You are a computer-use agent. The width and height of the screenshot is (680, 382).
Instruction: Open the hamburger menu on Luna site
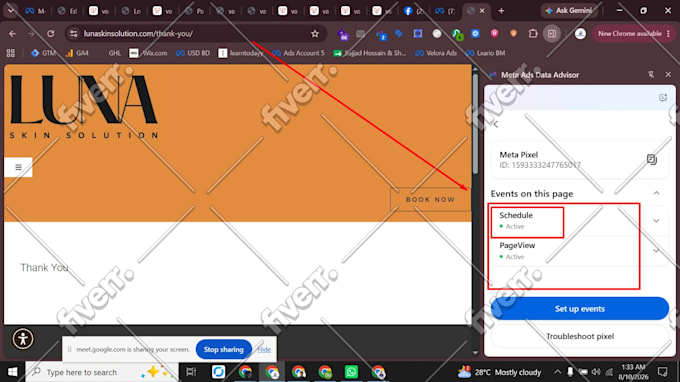click(18, 167)
